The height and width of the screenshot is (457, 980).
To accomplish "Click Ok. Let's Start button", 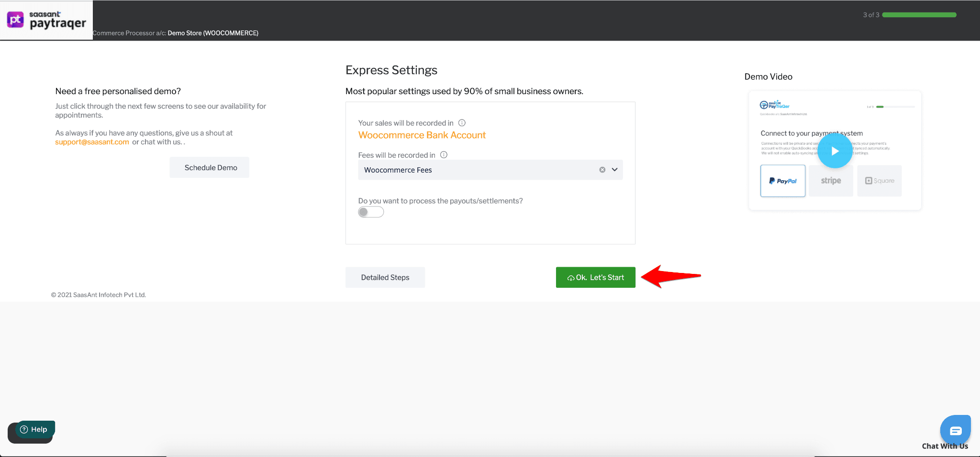I will pyautogui.click(x=596, y=277).
